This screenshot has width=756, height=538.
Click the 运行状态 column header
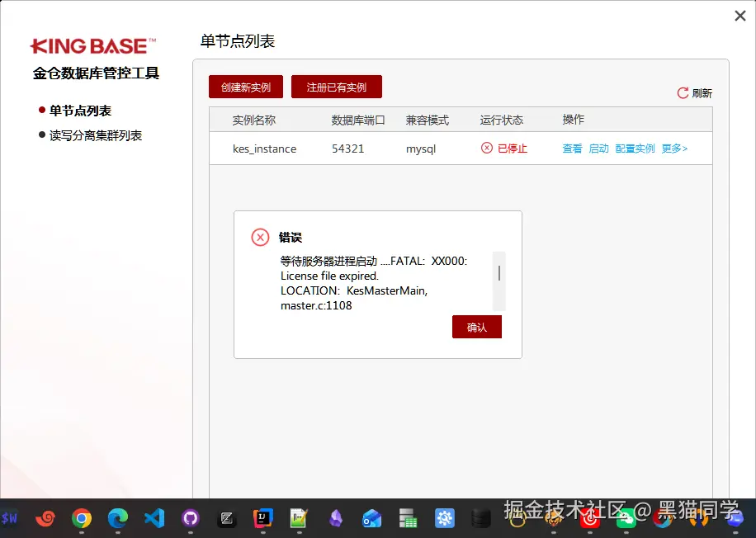[x=502, y=120]
